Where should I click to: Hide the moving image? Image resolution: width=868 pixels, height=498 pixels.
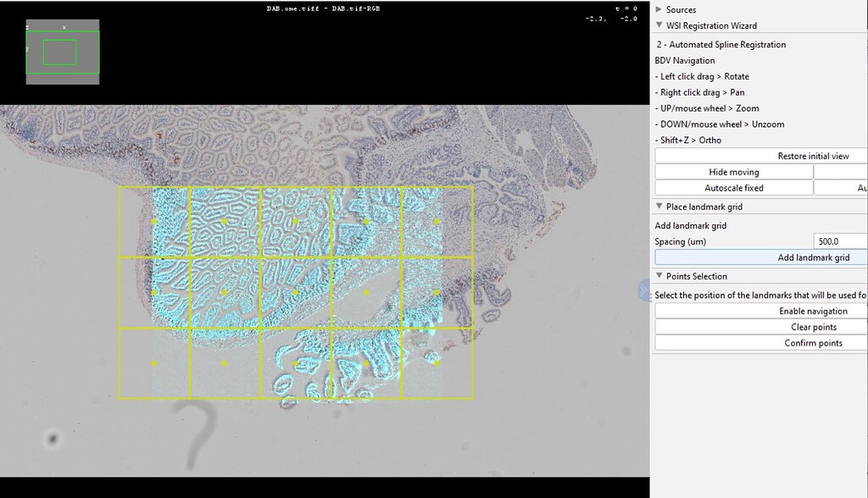(733, 172)
